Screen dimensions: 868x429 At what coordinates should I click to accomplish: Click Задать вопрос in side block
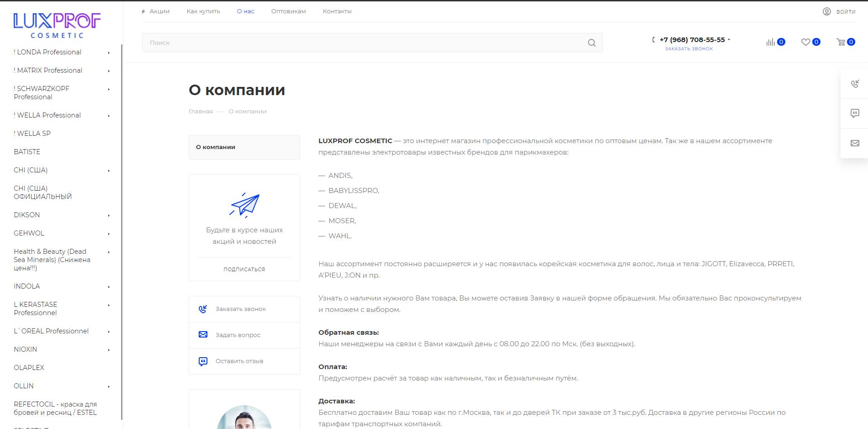click(x=238, y=335)
